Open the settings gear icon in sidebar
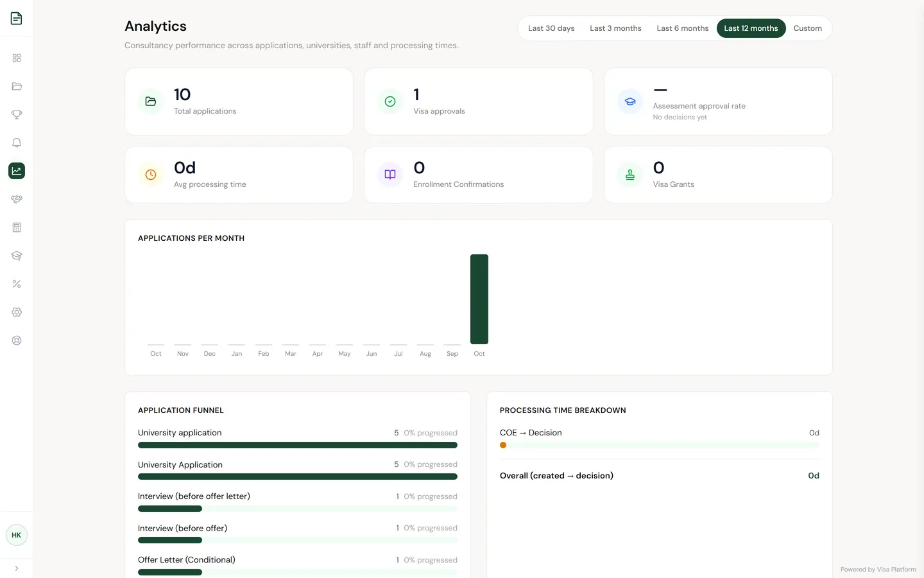This screenshot has height=578, width=924. (17, 312)
